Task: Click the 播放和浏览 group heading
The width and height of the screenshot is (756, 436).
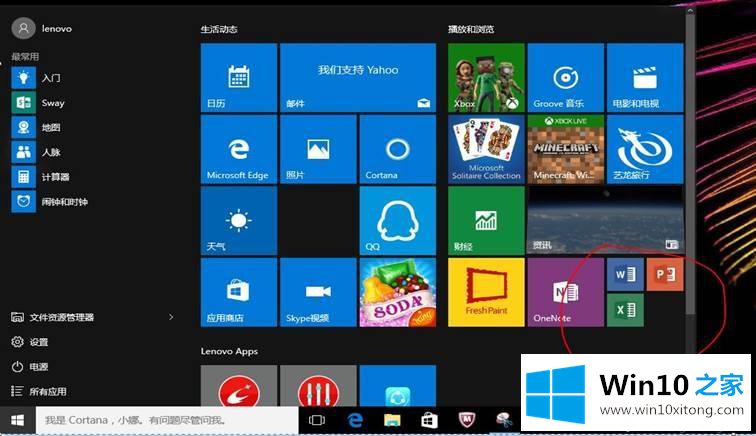Action: click(471, 29)
